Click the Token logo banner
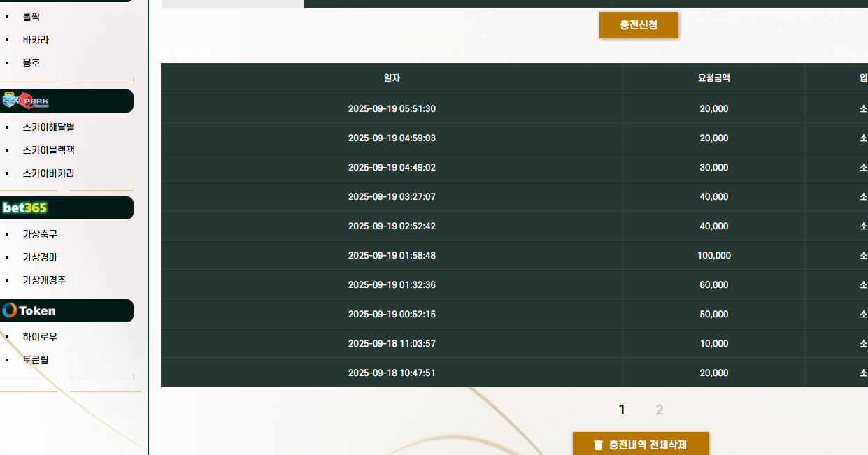The width and height of the screenshot is (868, 455). [66, 311]
